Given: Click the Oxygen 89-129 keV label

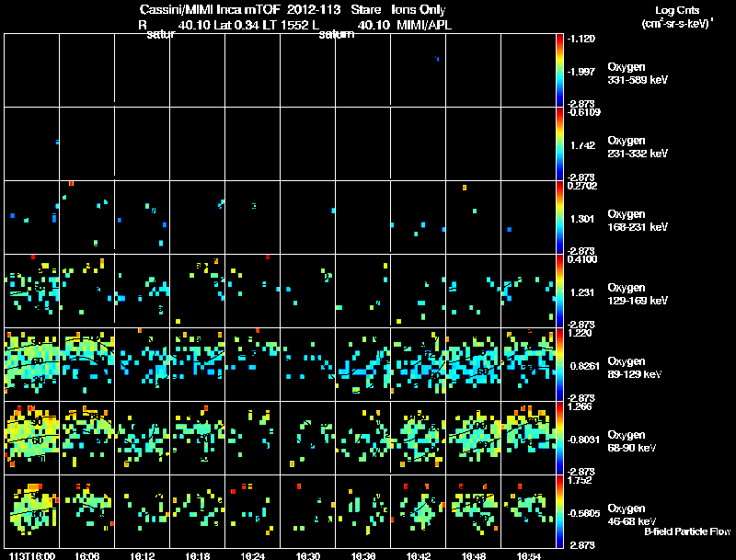Looking at the screenshot, I should 635,368.
